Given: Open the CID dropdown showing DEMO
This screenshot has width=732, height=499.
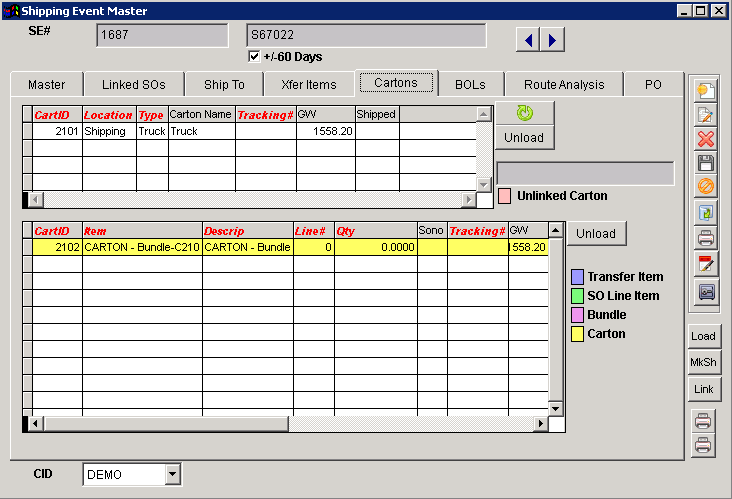Looking at the screenshot, I should (172, 474).
